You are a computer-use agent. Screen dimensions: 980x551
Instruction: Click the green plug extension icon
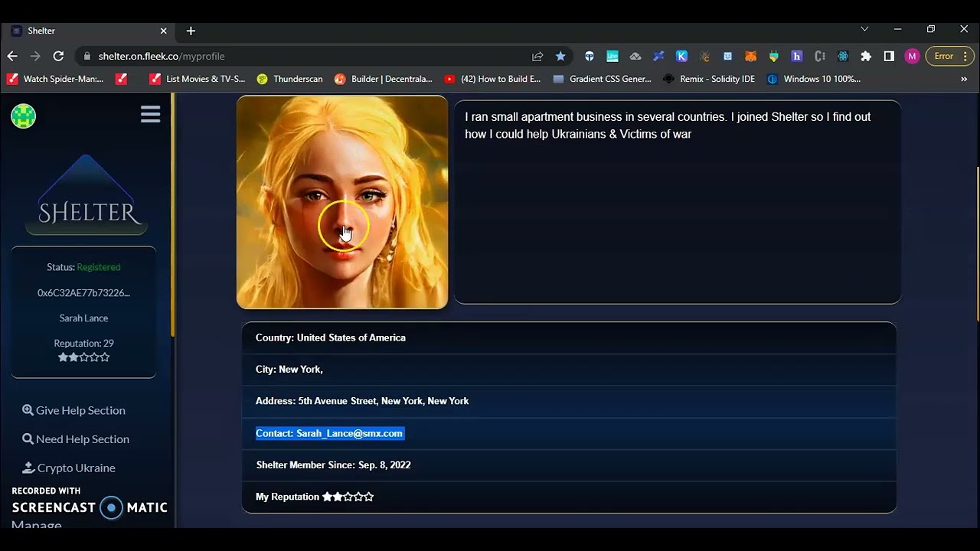pos(773,56)
